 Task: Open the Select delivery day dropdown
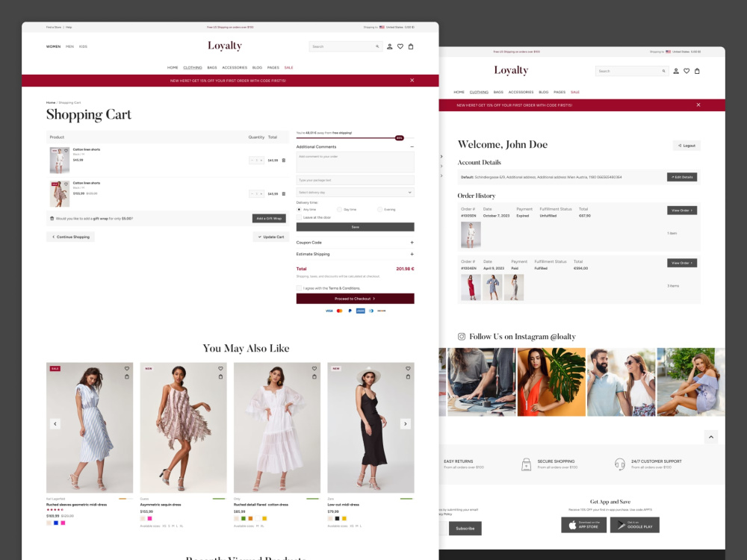(x=355, y=193)
